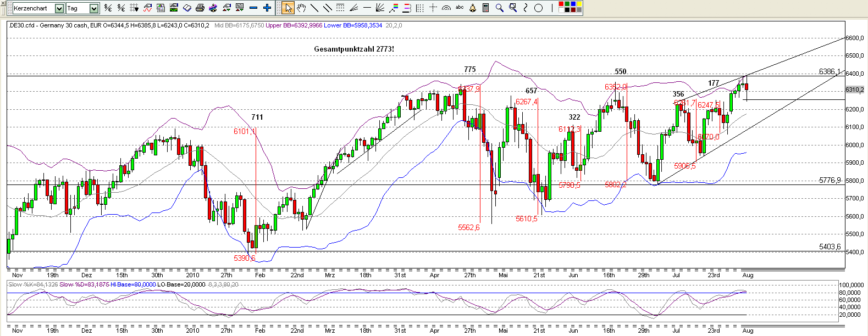
Task: Click the green oscillator panel icon
Action: pos(174,8)
